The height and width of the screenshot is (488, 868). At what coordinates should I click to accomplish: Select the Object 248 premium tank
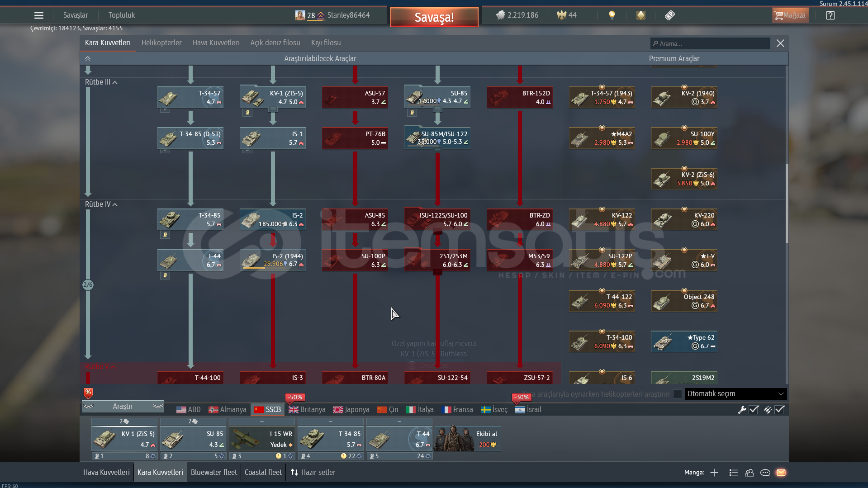click(x=684, y=301)
